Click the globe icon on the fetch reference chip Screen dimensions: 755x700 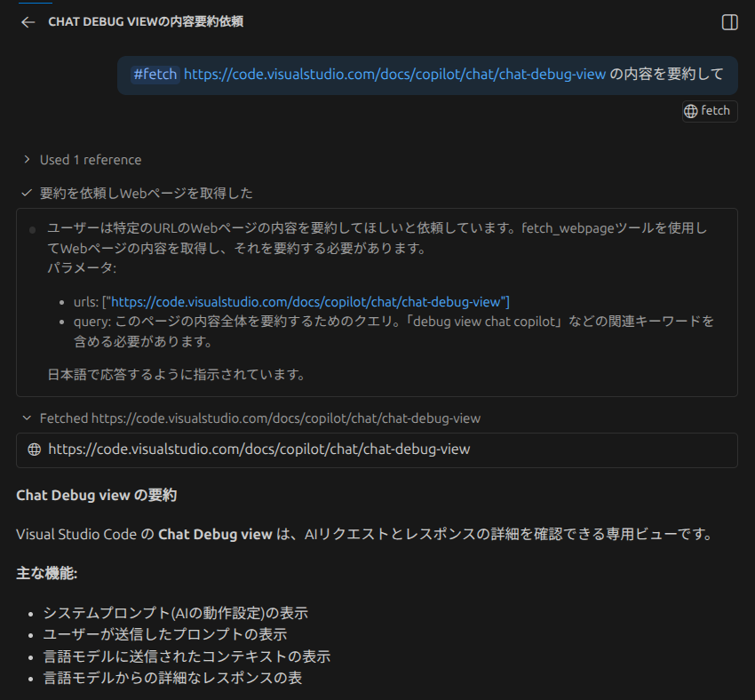point(692,111)
